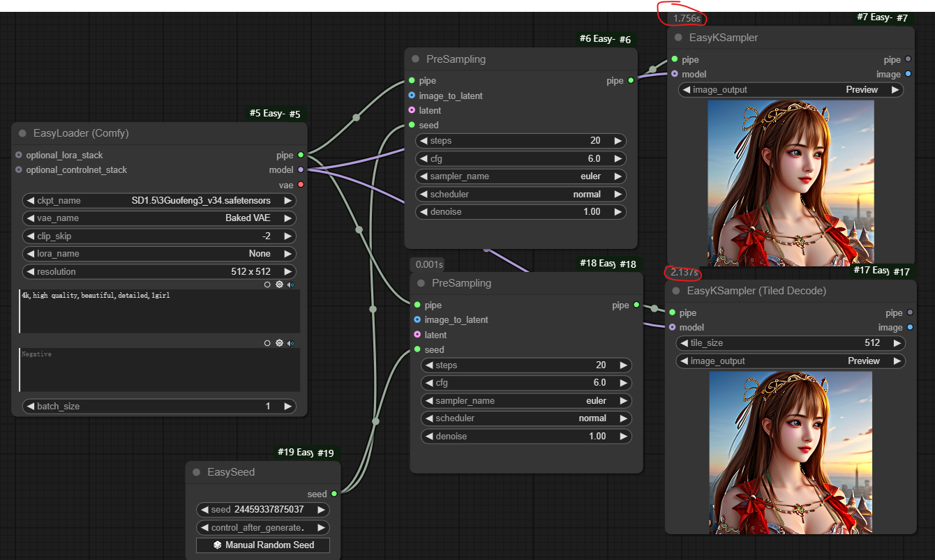Open the sampler_name dropdown in the top PreSampling node
Image resolution: width=935 pixels, height=560 pixels.
click(x=520, y=176)
